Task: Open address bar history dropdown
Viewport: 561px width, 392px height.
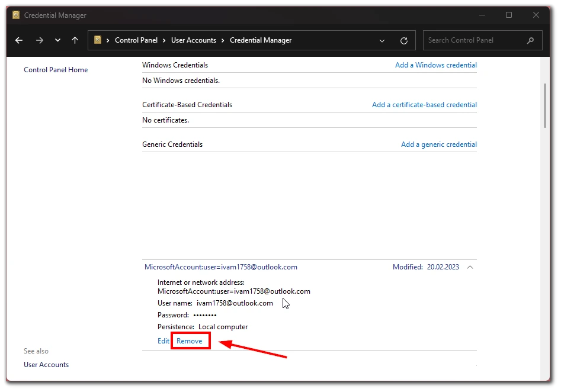Action: (x=382, y=41)
